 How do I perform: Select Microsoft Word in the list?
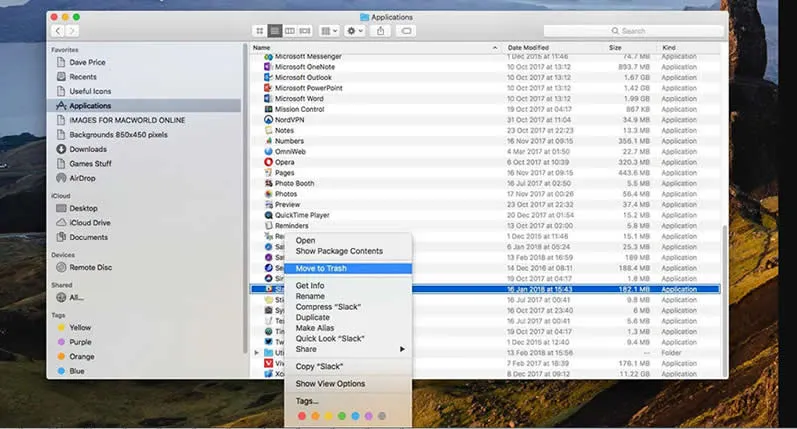[x=485, y=99]
